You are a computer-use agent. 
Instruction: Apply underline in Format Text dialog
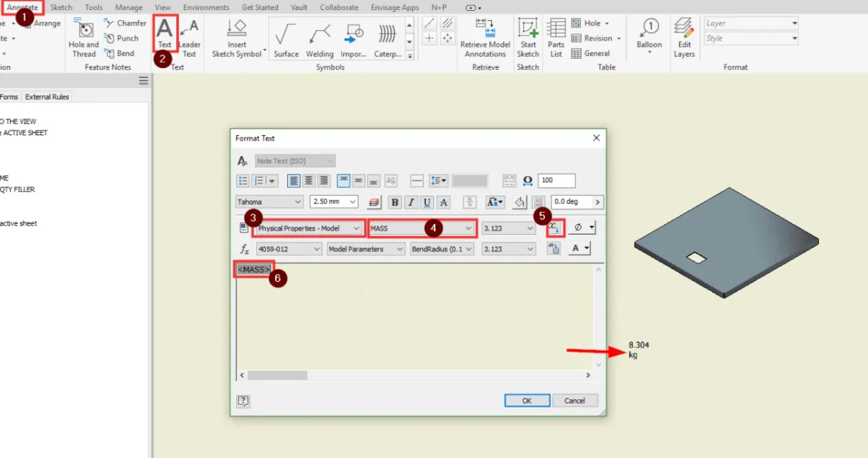[428, 203]
